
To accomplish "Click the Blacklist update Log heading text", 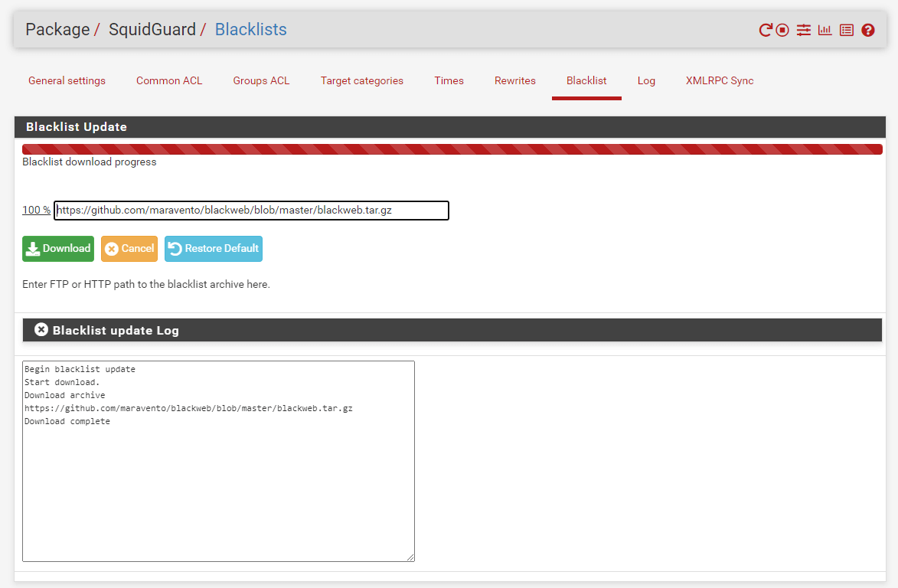I will click(x=116, y=330).
